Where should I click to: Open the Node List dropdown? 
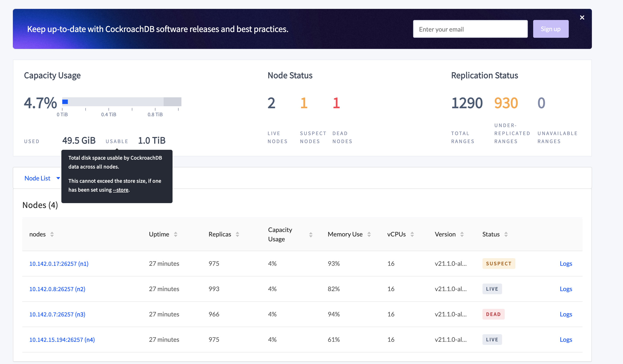(42, 178)
